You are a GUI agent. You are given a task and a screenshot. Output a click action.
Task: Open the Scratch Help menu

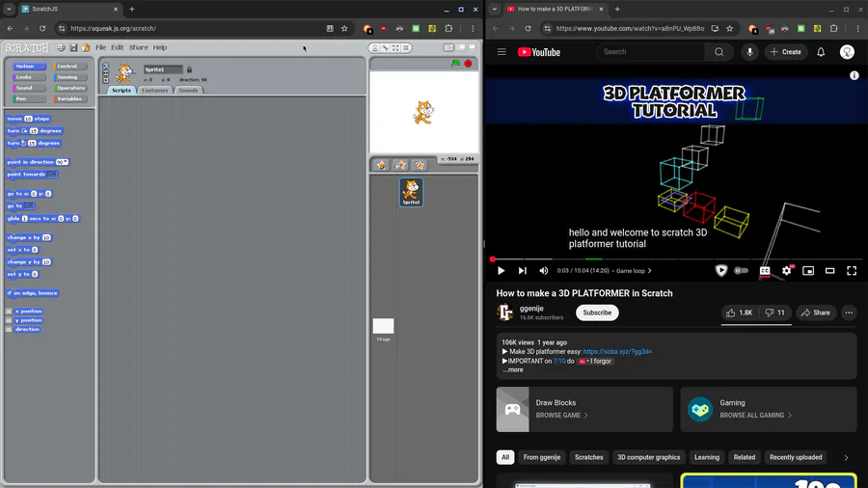coord(160,47)
